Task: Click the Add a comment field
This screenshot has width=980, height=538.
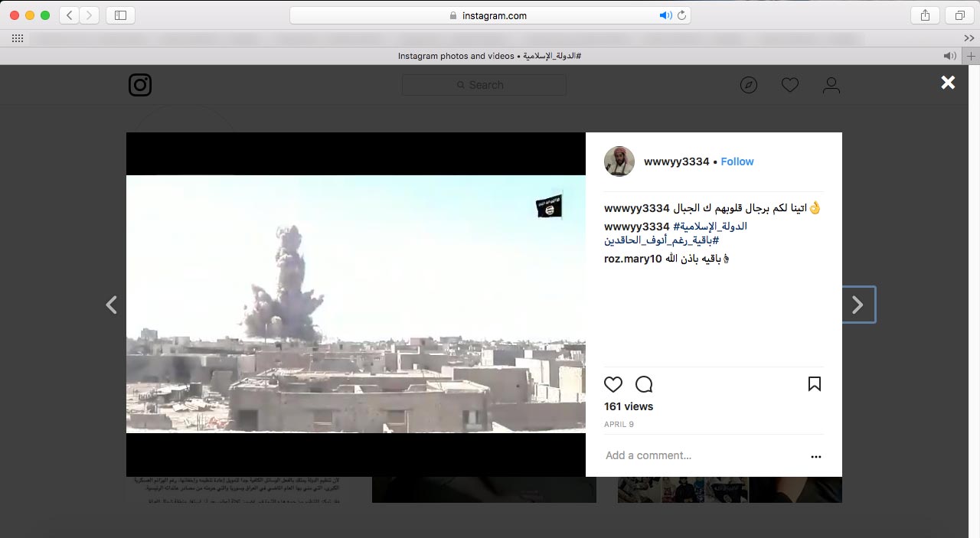Action: pyautogui.click(x=689, y=455)
